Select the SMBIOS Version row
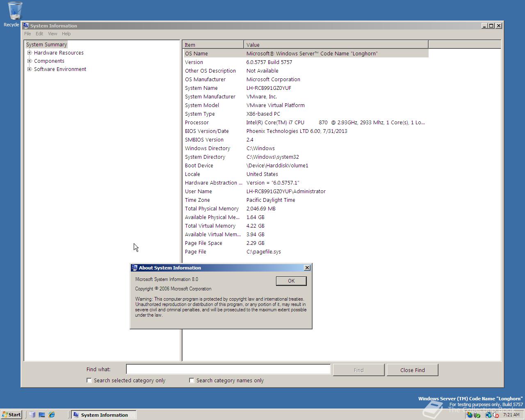This screenshot has width=525, height=420. tap(306, 139)
